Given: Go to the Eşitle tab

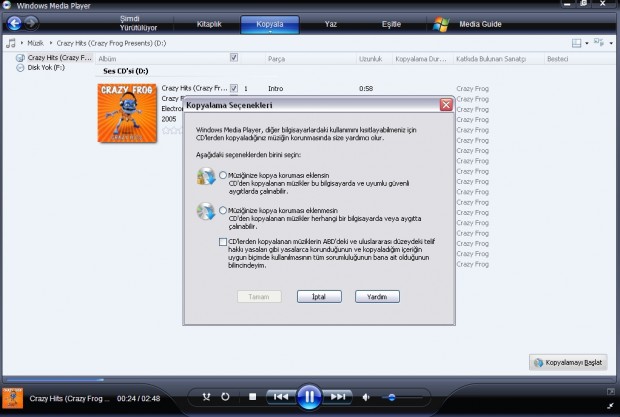Looking at the screenshot, I should (x=391, y=24).
